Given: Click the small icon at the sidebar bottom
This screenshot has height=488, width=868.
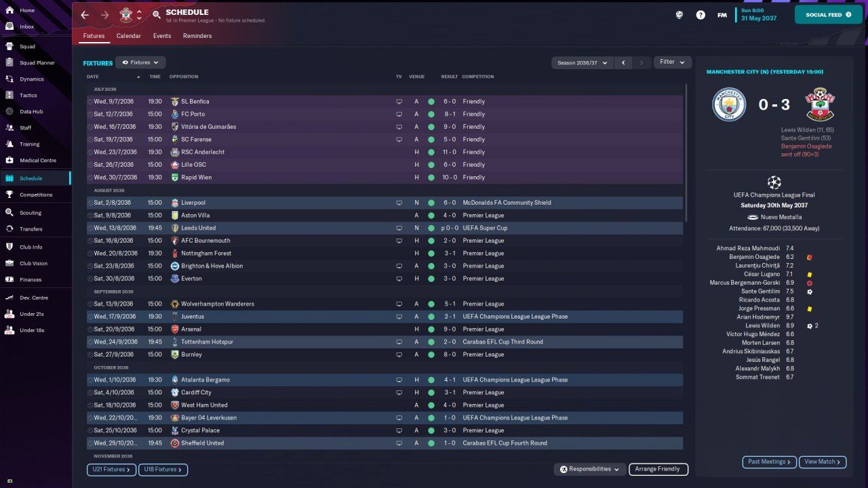Looking at the screenshot, I should point(9,481).
